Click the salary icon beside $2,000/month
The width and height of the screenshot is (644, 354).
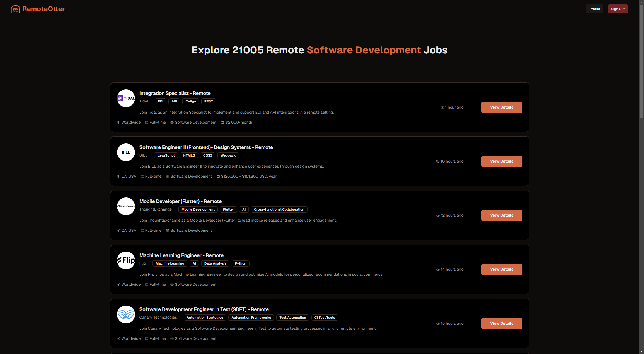222,122
